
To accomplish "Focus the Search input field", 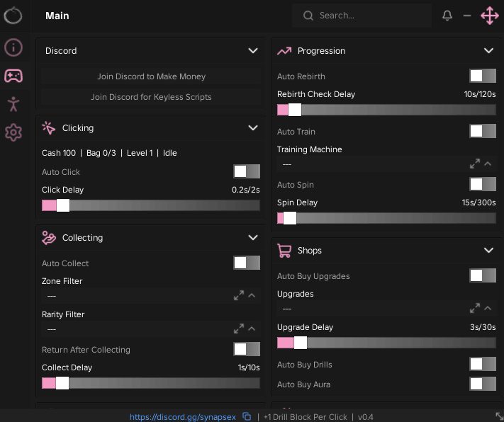I will click(x=362, y=16).
